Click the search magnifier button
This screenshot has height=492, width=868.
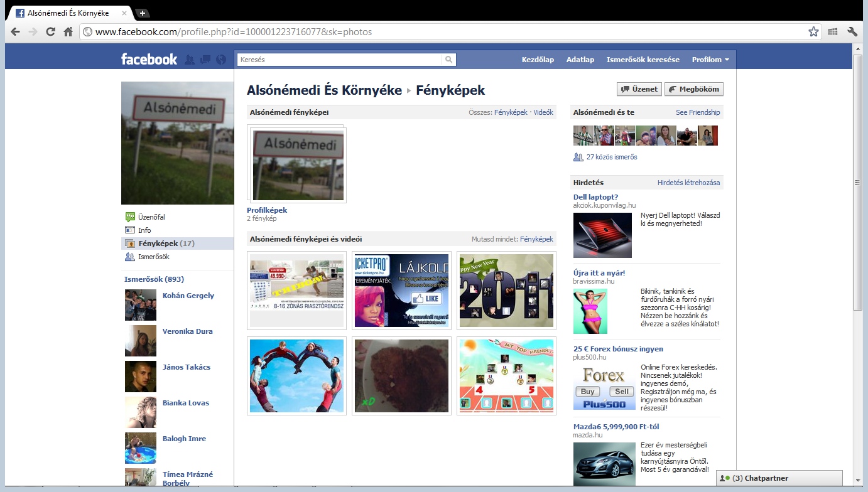(x=449, y=60)
